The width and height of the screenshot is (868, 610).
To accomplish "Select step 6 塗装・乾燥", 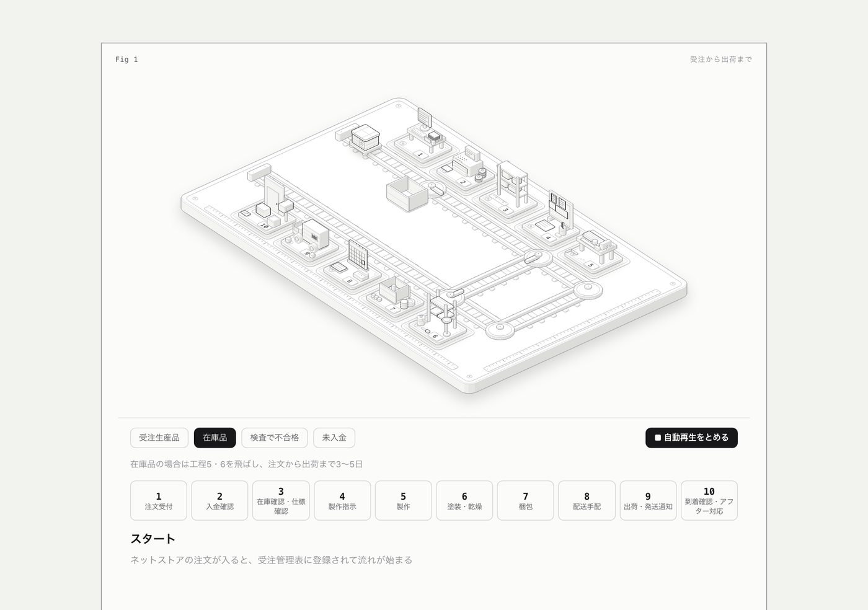I will pos(464,500).
